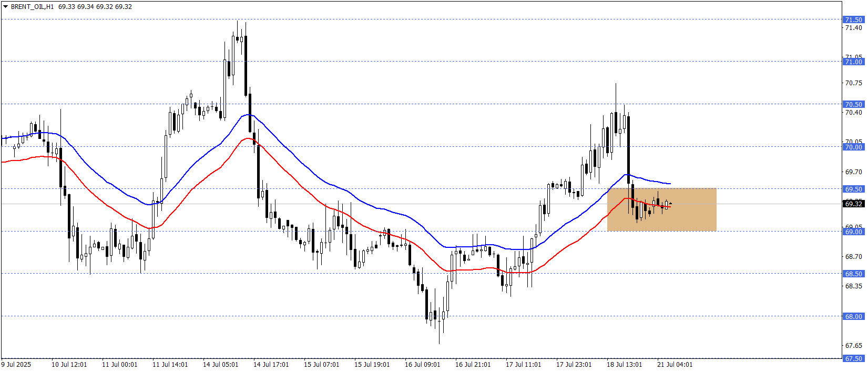Click the highlighted 68.00 level label
This screenshot has height=371, width=868.
(853, 316)
